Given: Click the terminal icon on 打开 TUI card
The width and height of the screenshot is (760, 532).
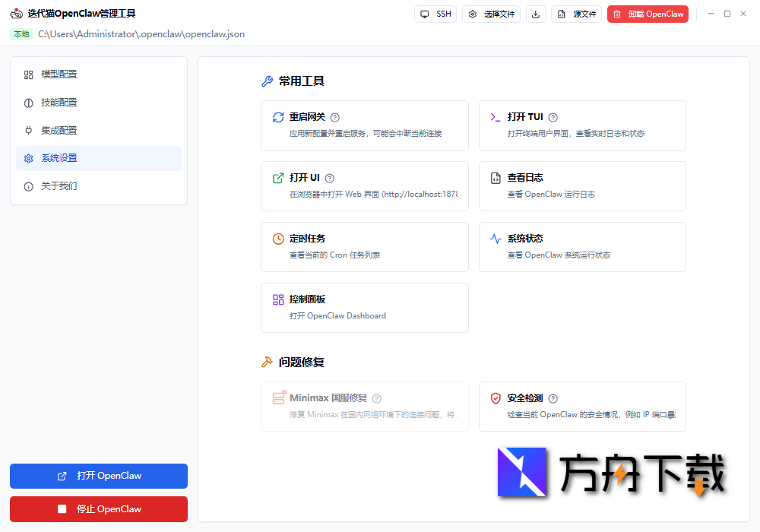Looking at the screenshot, I should (x=495, y=117).
